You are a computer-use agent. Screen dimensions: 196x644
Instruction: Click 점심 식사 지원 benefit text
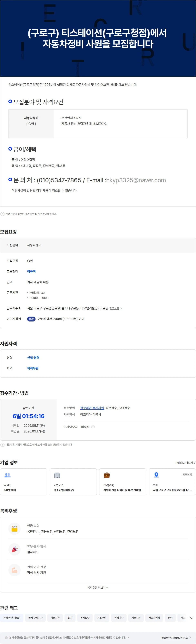tap(37, 573)
